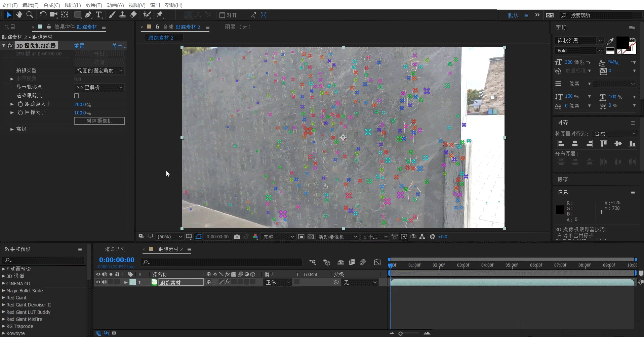
Task: Open the channel display color icon
Action: point(255,237)
